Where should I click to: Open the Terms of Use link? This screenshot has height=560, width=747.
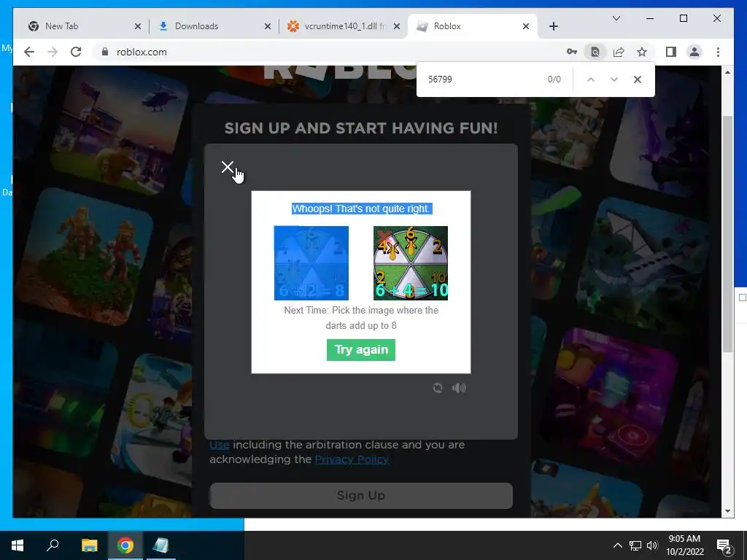click(x=220, y=445)
